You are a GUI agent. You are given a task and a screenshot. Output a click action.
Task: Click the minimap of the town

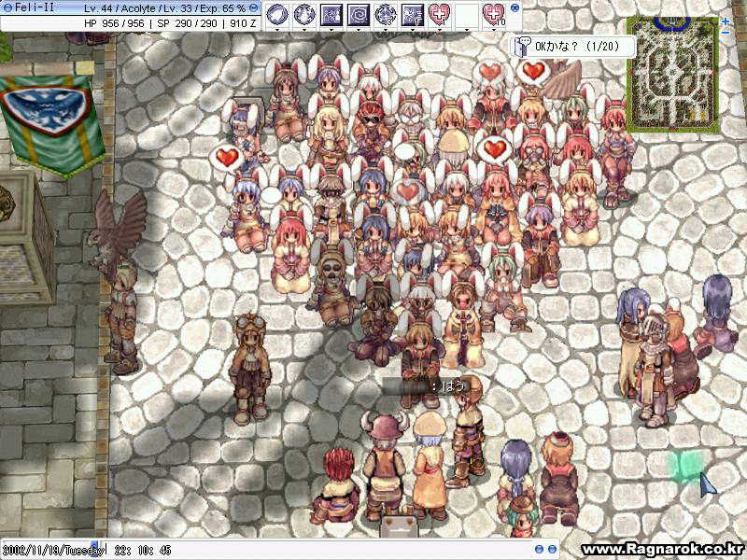pos(671,75)
